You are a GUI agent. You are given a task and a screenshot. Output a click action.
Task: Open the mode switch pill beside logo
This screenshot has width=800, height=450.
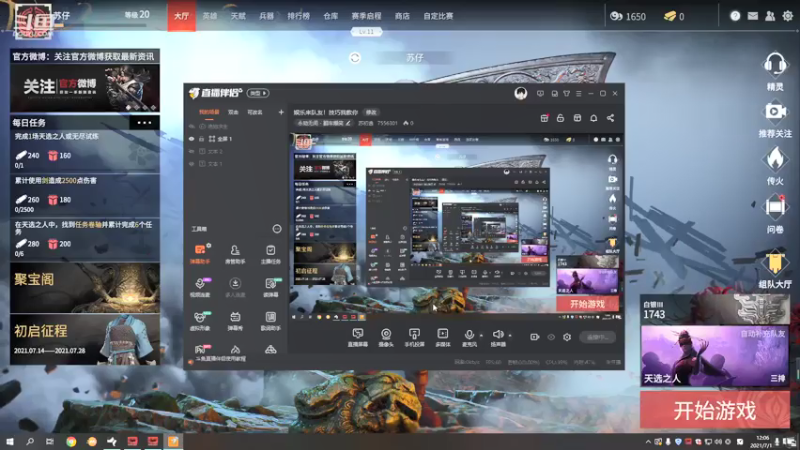(258, 93)
